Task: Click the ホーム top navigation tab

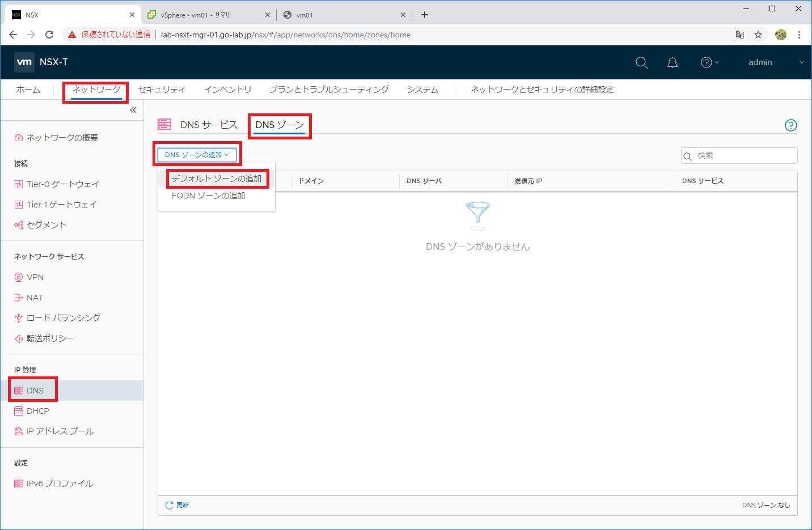Action: pyautogui.click(x=28, y=90)
